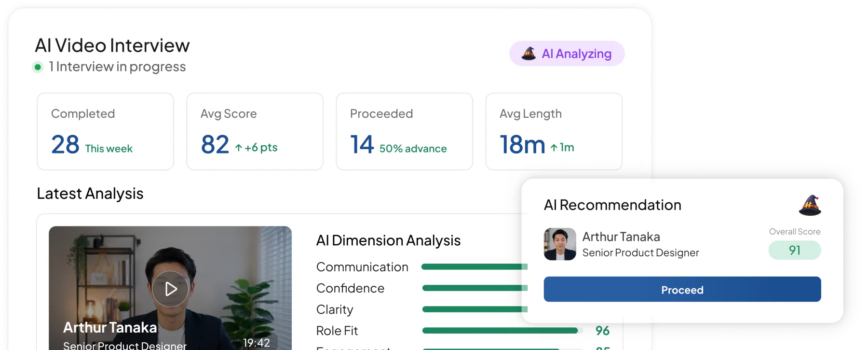Open the Completed stats card

pos(106,131)
